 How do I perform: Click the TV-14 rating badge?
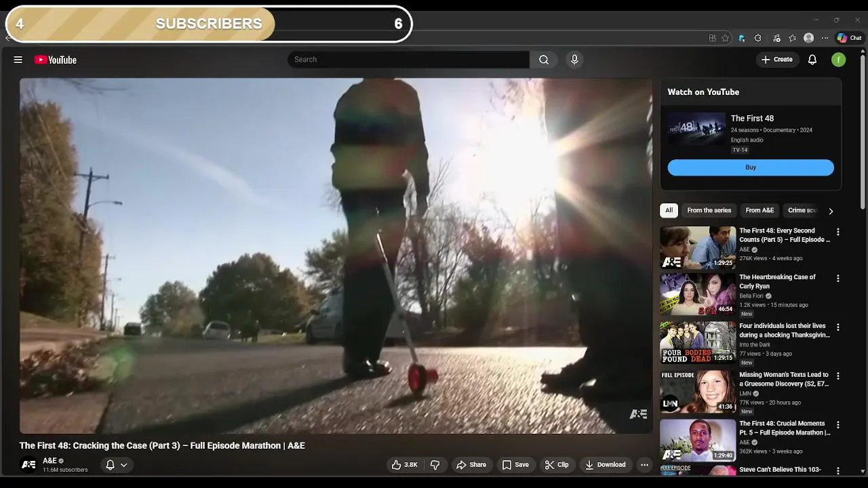740,150
